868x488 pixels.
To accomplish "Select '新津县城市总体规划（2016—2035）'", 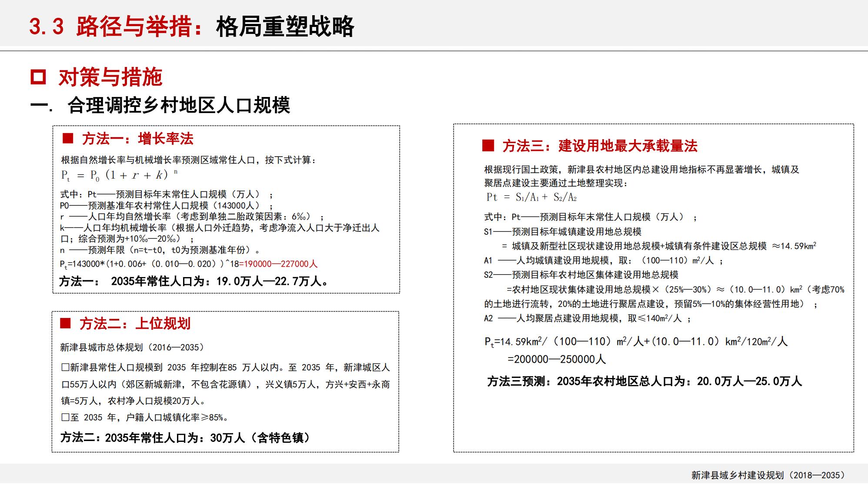I will [132, 348].
